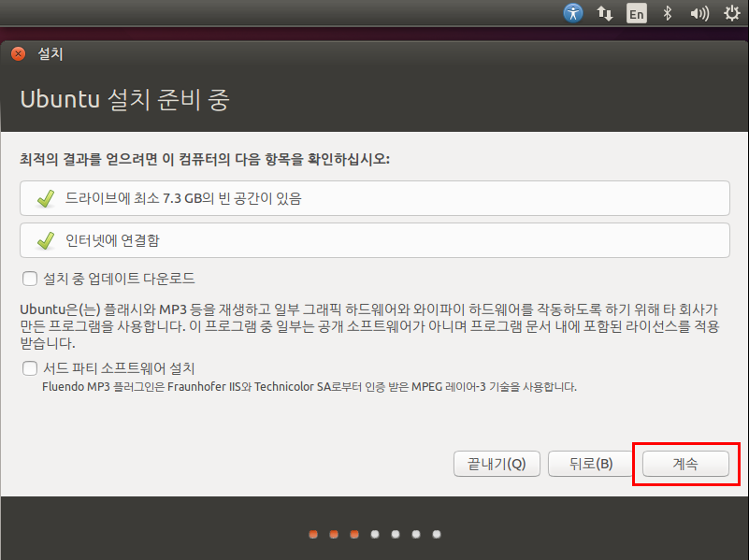Open the En keyboard input indicator

(636, 13)
